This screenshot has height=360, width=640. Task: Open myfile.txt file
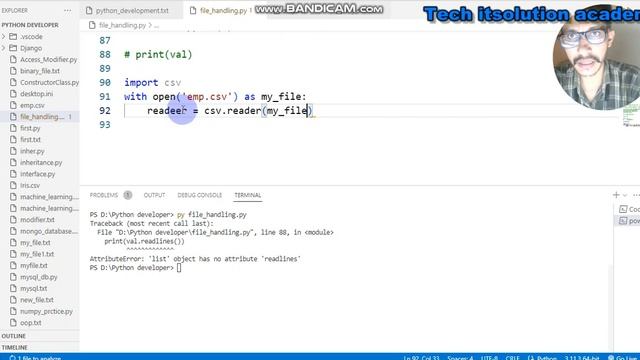tap(34, 265)
